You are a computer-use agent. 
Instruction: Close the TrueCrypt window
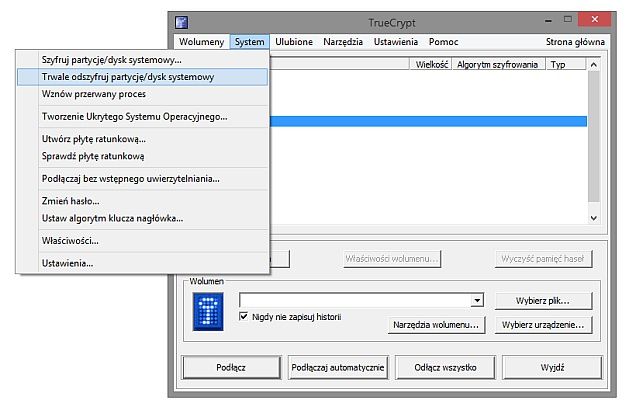595,19
